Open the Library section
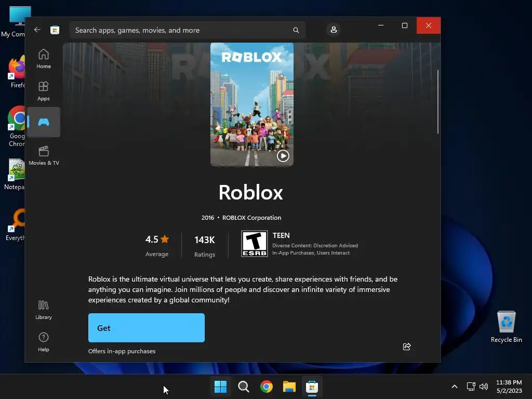 (x=44, y=310)
